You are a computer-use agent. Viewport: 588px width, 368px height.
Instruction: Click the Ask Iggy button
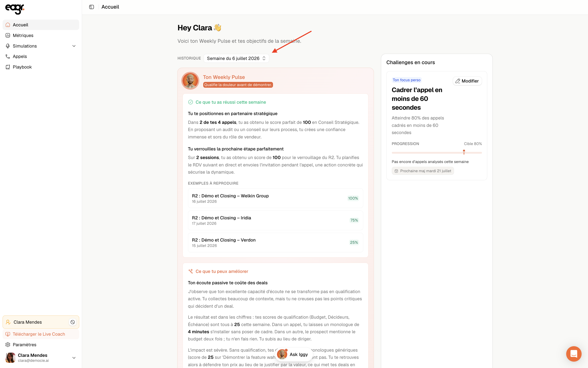[x=294, y=354]
